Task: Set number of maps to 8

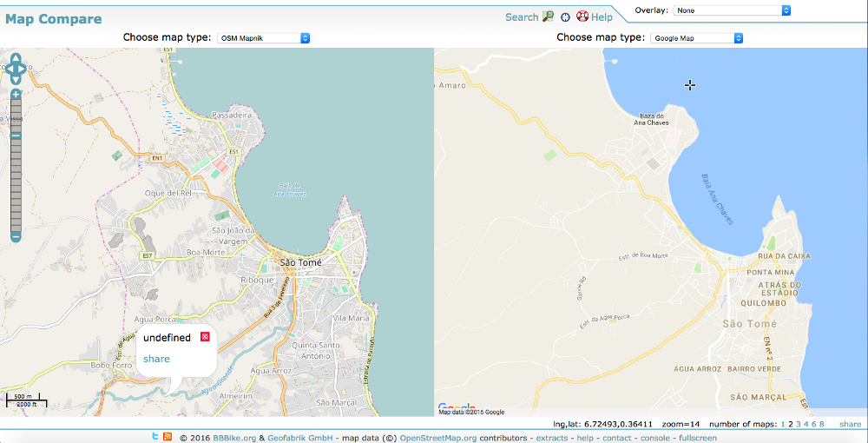Action: pyautogui.click(x=821, y=424)
